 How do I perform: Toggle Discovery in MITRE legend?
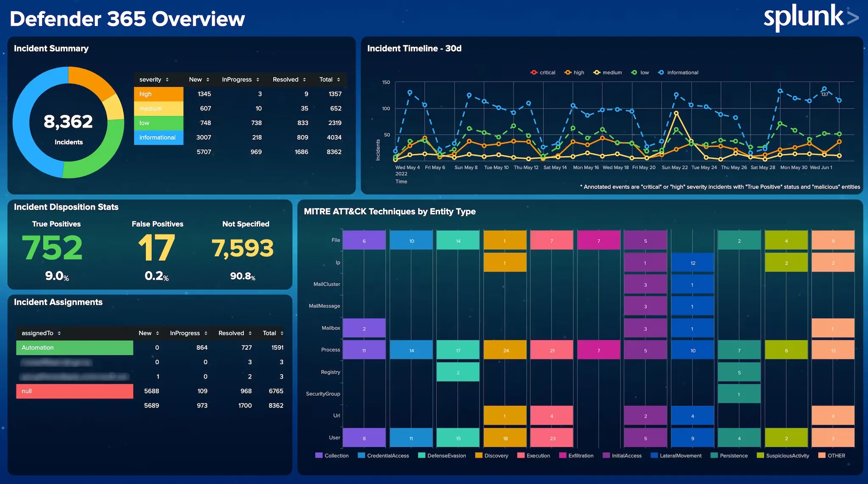pyautogui.click(x=492, y=456)
